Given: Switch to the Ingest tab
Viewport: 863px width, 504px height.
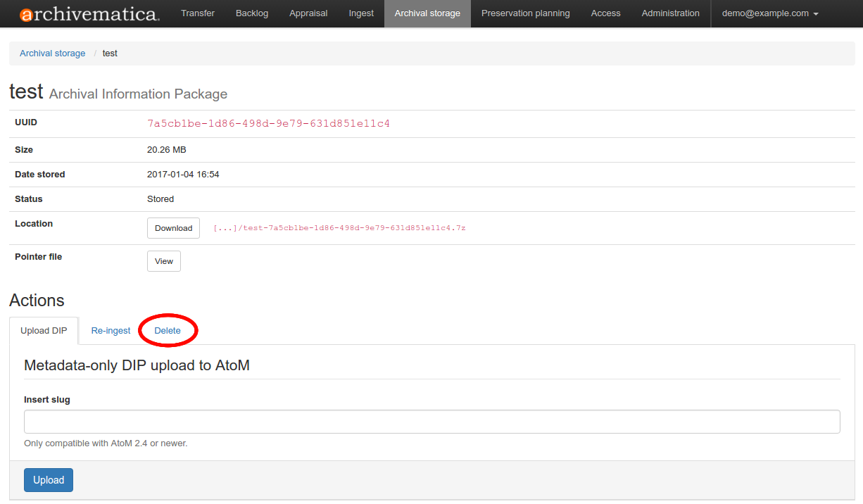Looking at the screenshot, I should click(x=361, y=13).
